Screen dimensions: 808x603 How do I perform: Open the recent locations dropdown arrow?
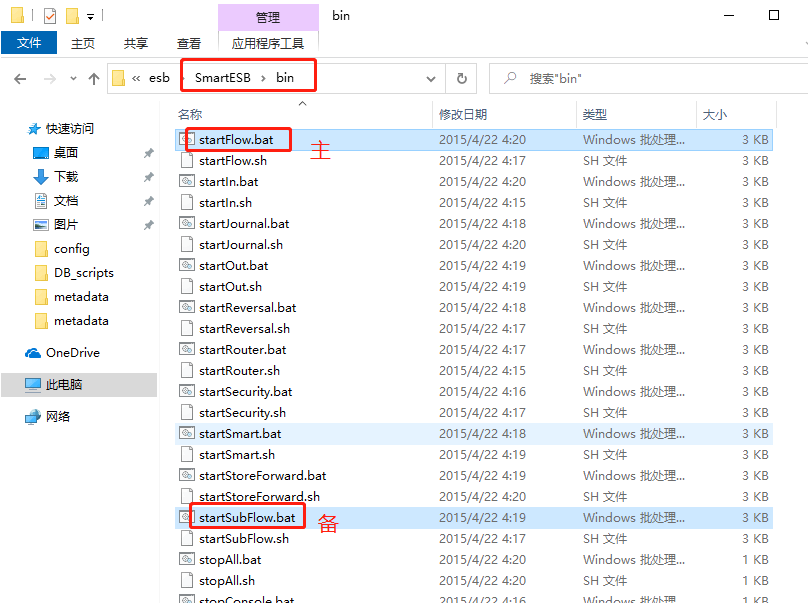(x=72, y=78)
